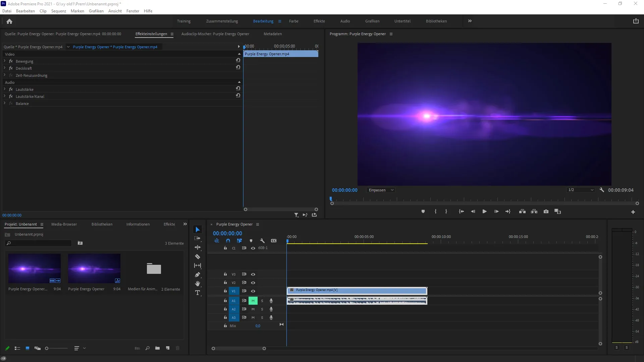Click the Mark Out bracket button
The image size is (644, 362).
(446, 212)
